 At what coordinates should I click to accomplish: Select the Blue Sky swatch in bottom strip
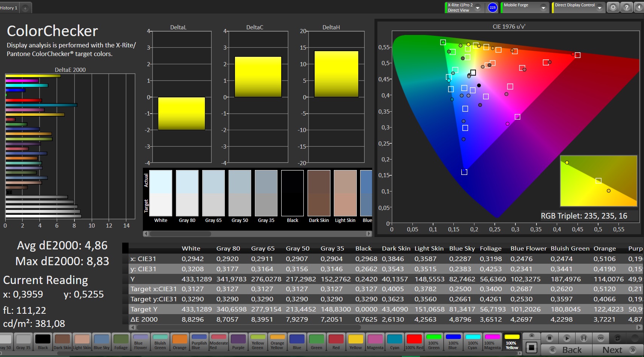click(x=102, y=342)
